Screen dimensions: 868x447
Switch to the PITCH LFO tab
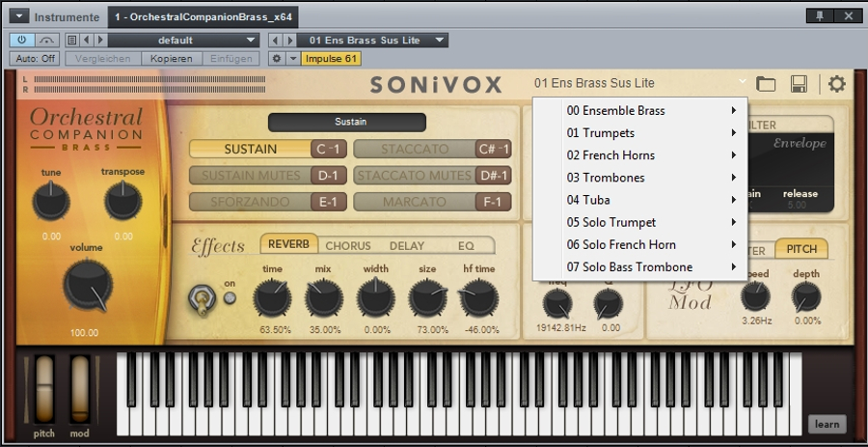click(801, 249)
